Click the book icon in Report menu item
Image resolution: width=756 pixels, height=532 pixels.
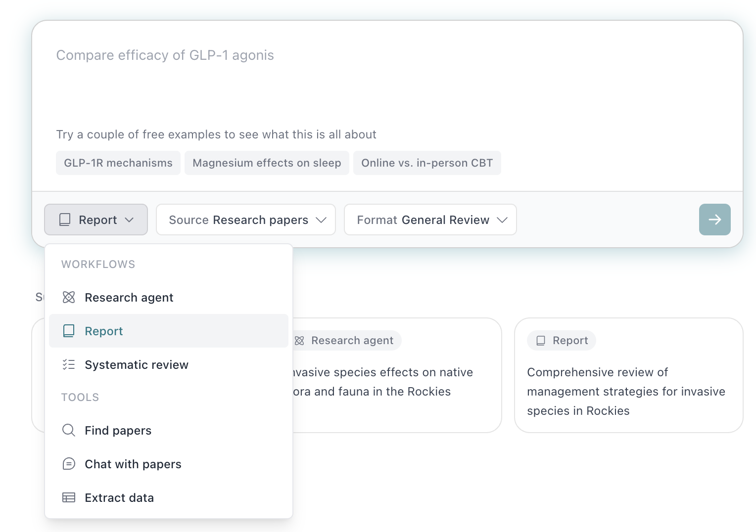pyautogui.click(x=69, y=331)
